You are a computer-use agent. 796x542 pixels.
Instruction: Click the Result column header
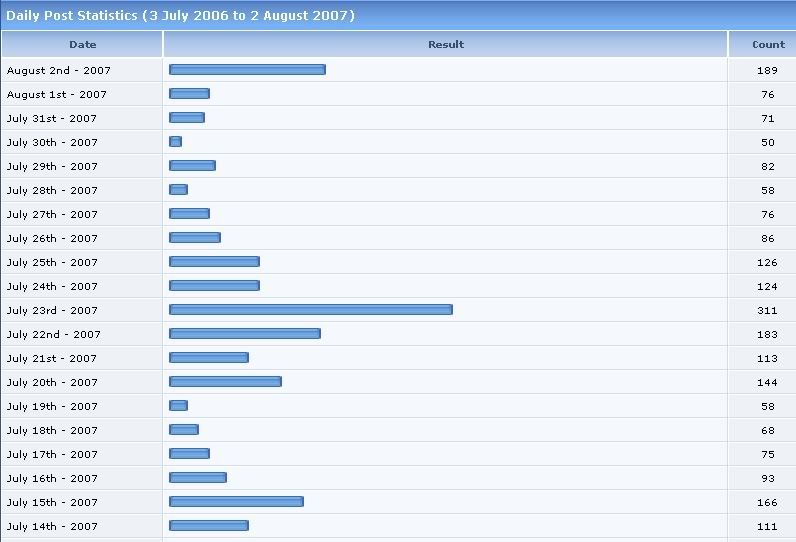(445, 44)
